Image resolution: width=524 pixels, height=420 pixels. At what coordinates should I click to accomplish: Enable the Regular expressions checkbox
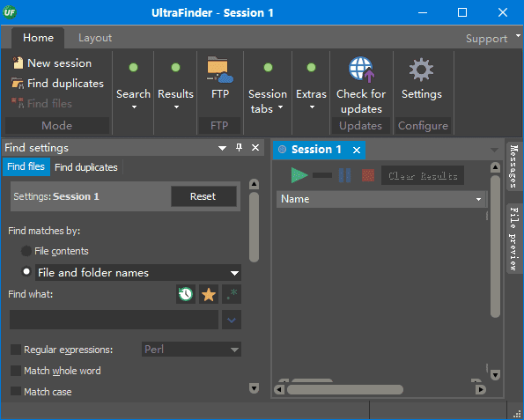click(16, 350)
